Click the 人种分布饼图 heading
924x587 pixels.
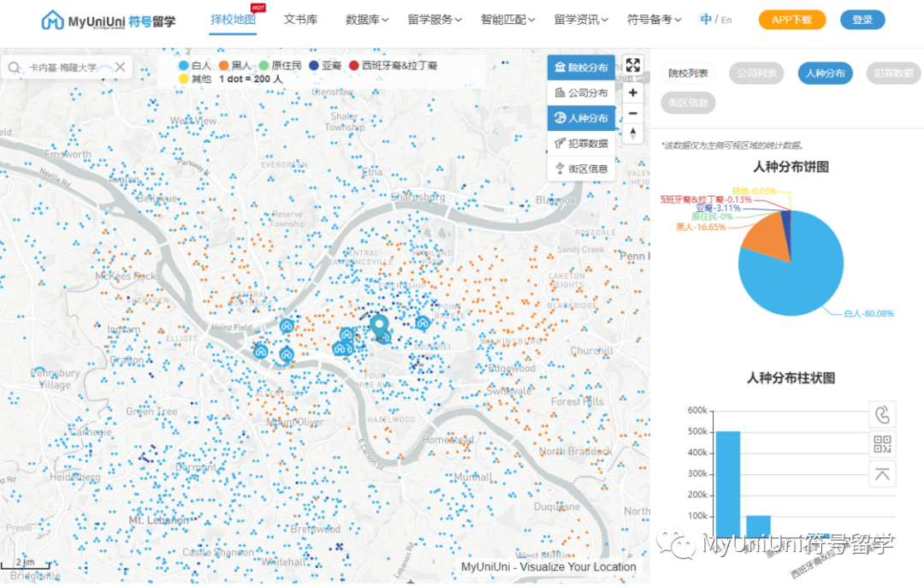click(x=791, y=167)
